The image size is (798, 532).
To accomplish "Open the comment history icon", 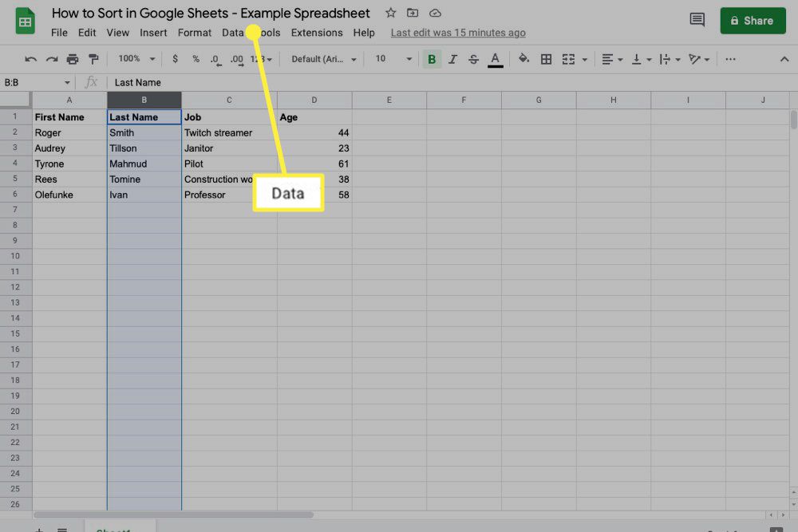I will coord(697,21).
